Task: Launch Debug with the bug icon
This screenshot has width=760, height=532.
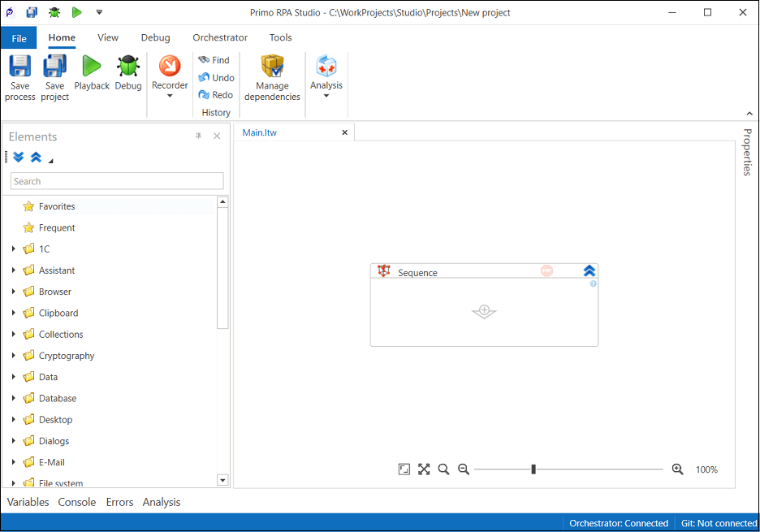Action: coord(127,67)
